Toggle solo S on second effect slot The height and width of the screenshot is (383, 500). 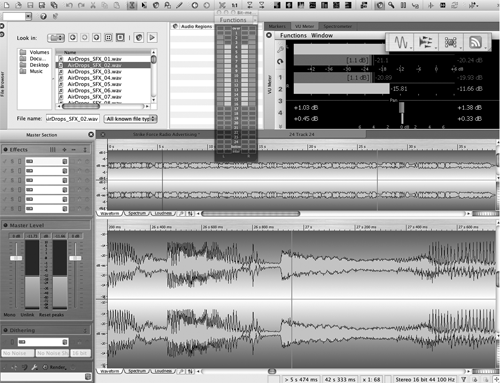(x=12, y=171)
